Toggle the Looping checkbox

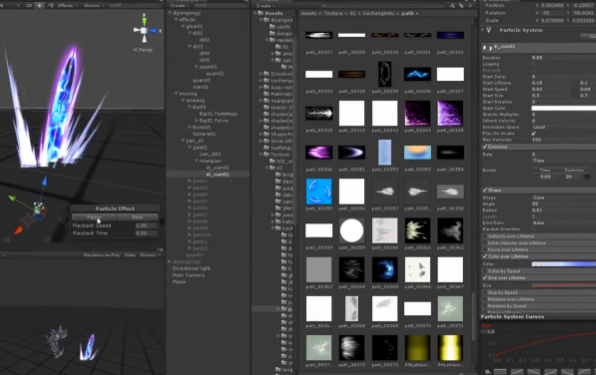[x=534, y=64]
